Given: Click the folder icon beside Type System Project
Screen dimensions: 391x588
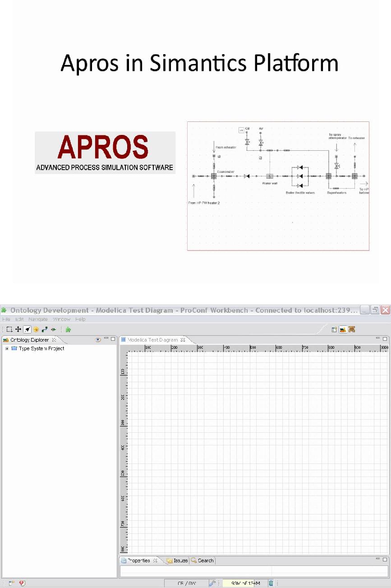Looking at the screenshot, I should pyautogui.click(x=14, y=348).
